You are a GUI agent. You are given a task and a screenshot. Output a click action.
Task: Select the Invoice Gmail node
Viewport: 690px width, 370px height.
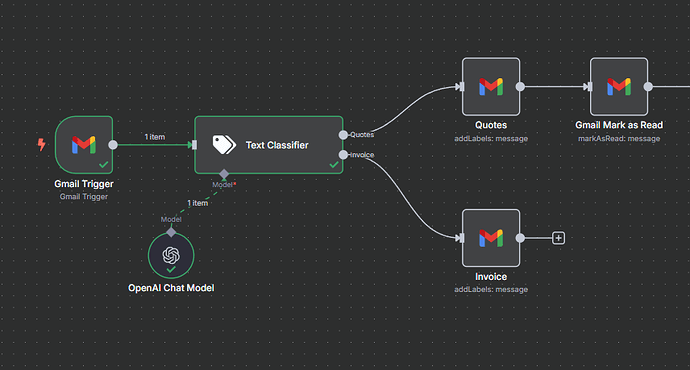[x=491, y=238]
